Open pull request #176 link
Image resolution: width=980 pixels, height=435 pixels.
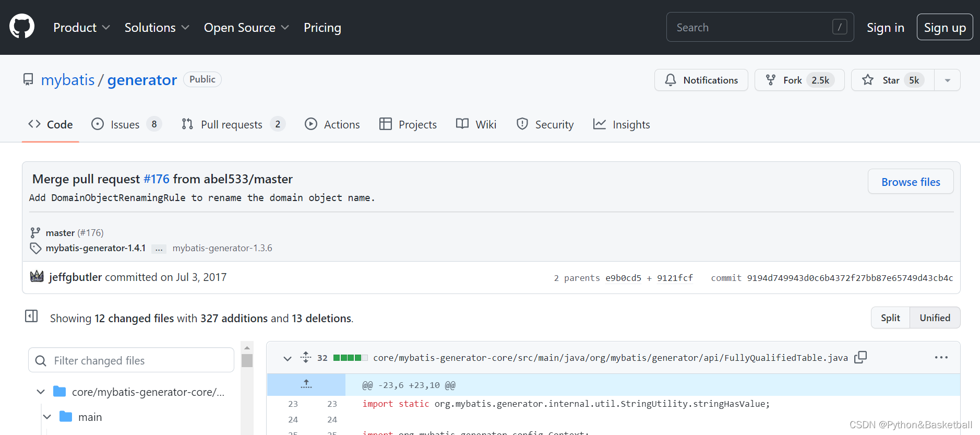tap(157, 179)
